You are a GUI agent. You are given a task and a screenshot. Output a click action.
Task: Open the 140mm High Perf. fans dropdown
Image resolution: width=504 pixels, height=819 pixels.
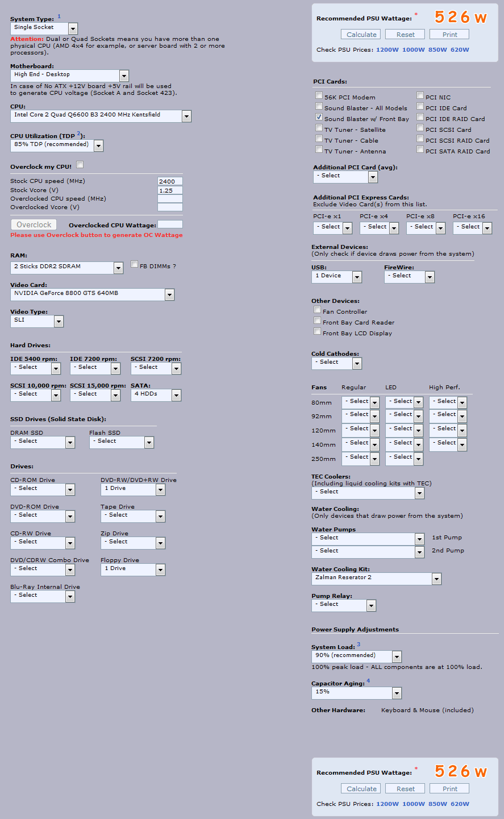click(x=448, y=444)
